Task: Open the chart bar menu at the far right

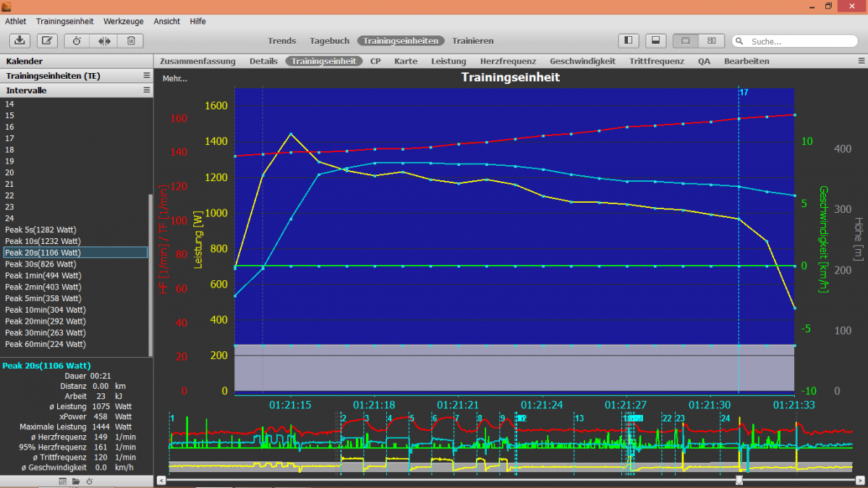Action: [861, 61]
